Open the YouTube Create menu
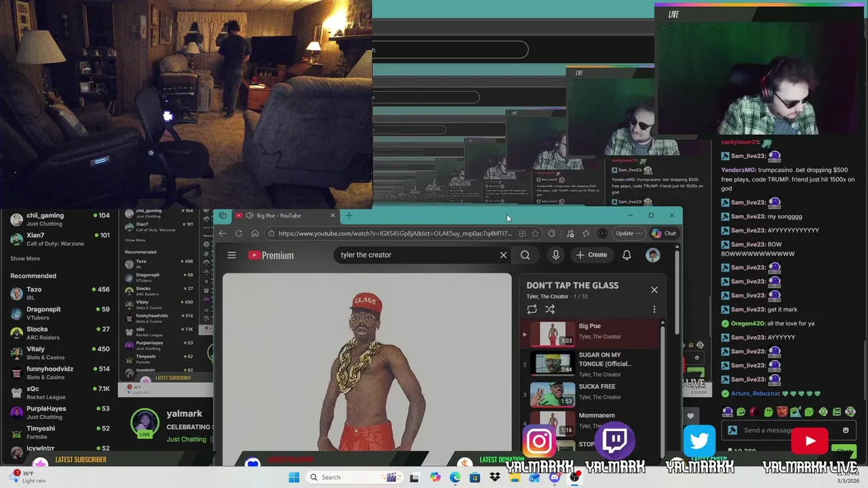The height and width of the screenshot is (488, 868). 591,255
